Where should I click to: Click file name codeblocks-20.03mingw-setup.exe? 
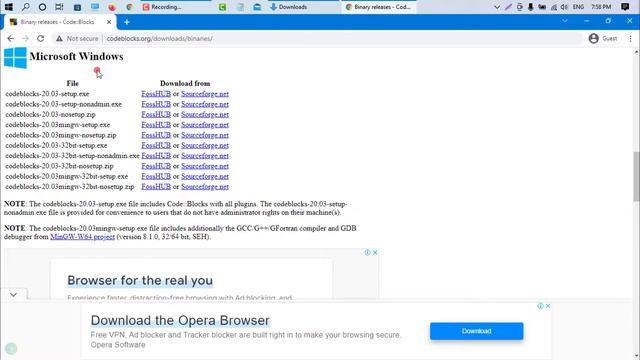pos(58,125)
